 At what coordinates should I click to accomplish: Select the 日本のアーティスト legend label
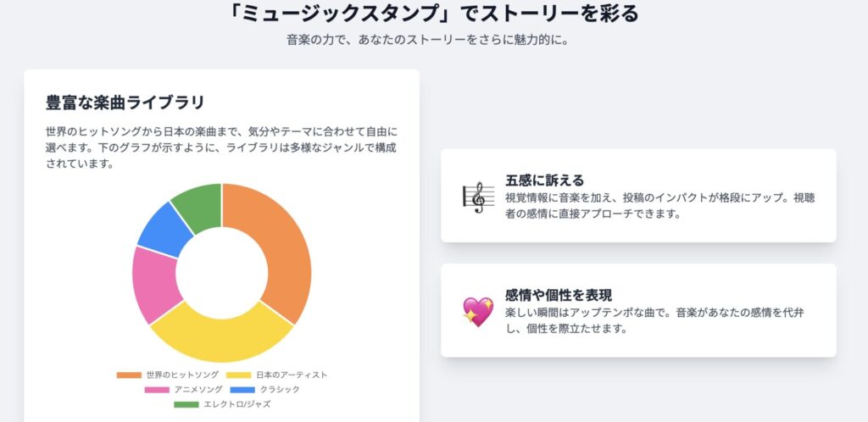(292, 375)
